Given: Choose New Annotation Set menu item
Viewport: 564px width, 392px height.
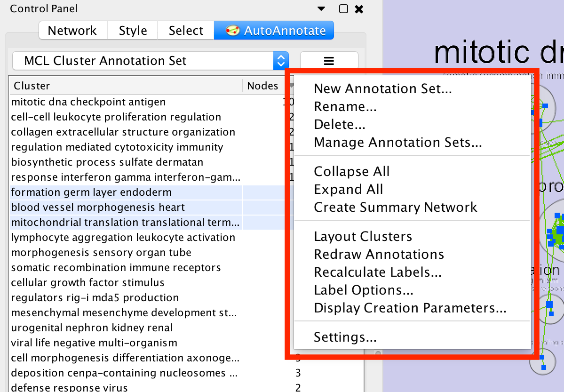Looking at the screenshot, I should pyautogui.click(x=382, y=88).
